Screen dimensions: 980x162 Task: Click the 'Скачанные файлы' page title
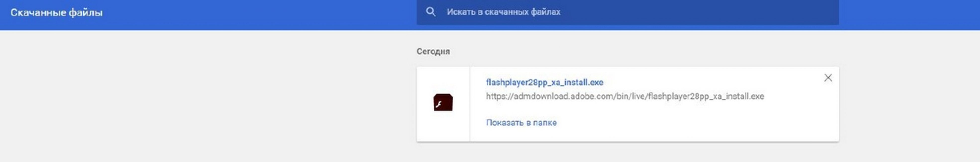pyautogui.click(x=57, y=12)
